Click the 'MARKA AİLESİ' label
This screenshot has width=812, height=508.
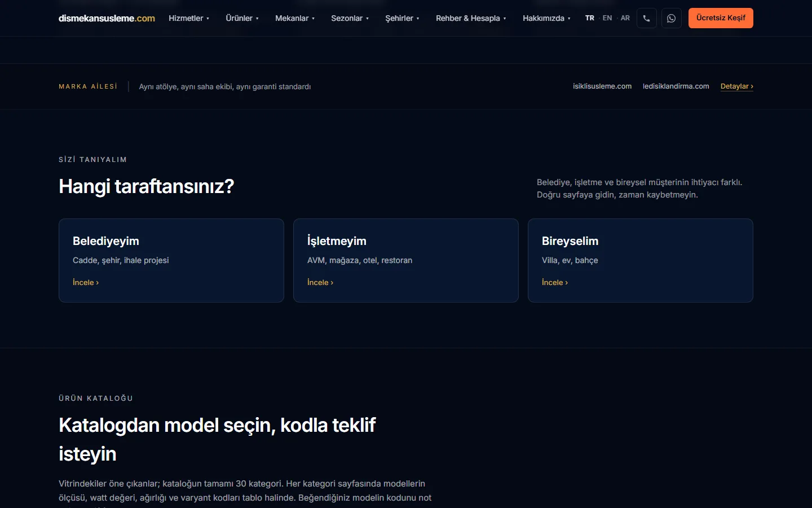click(88, 86)
